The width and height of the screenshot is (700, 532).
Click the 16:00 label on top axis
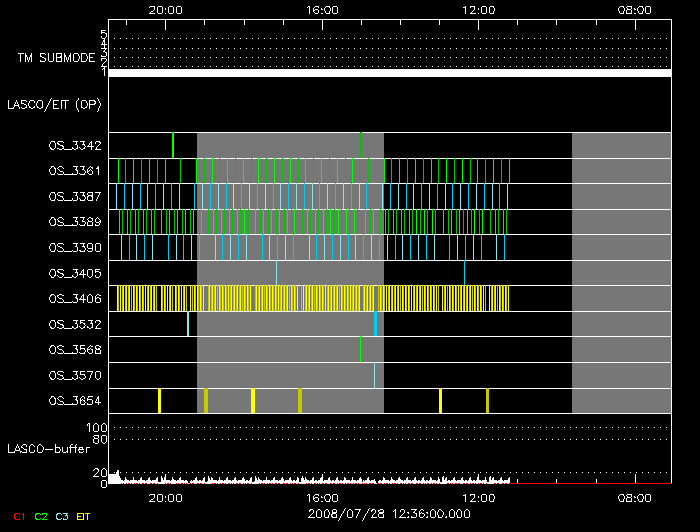(x=322, y=10)
